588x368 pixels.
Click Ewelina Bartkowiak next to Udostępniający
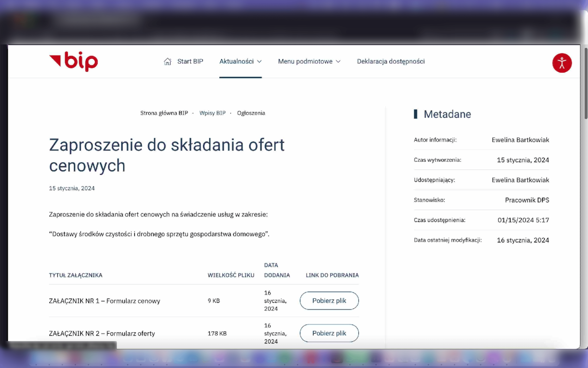coord(520,180)
